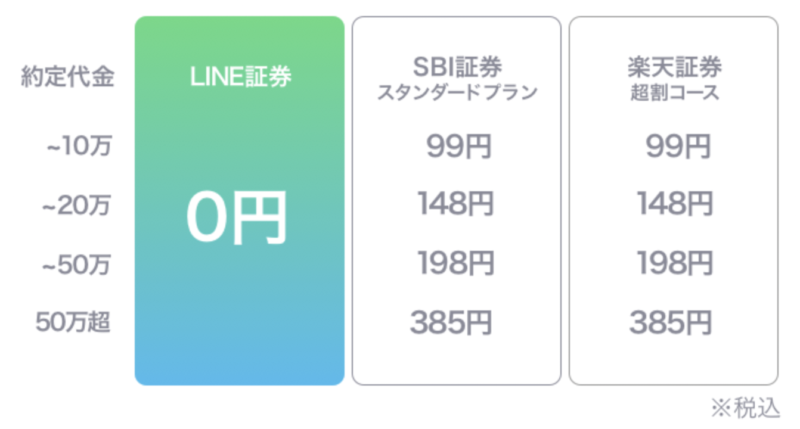Select the ~20万 row label
The height and width of the screenshot is (429, 800).
[77, 206]
